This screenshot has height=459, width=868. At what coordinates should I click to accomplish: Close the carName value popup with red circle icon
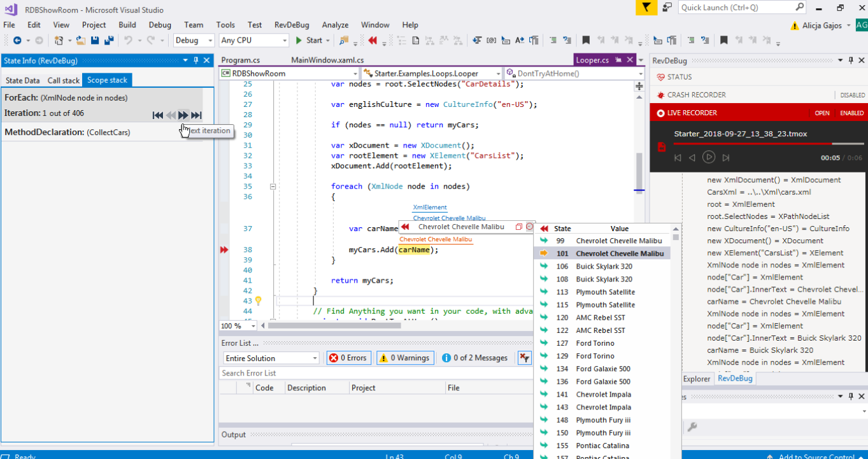[529, 227]
